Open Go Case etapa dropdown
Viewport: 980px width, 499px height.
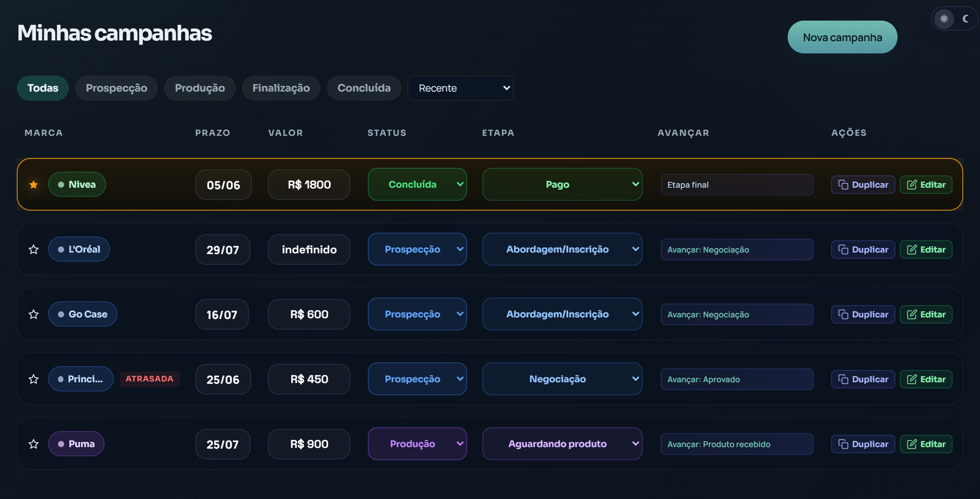563,314
